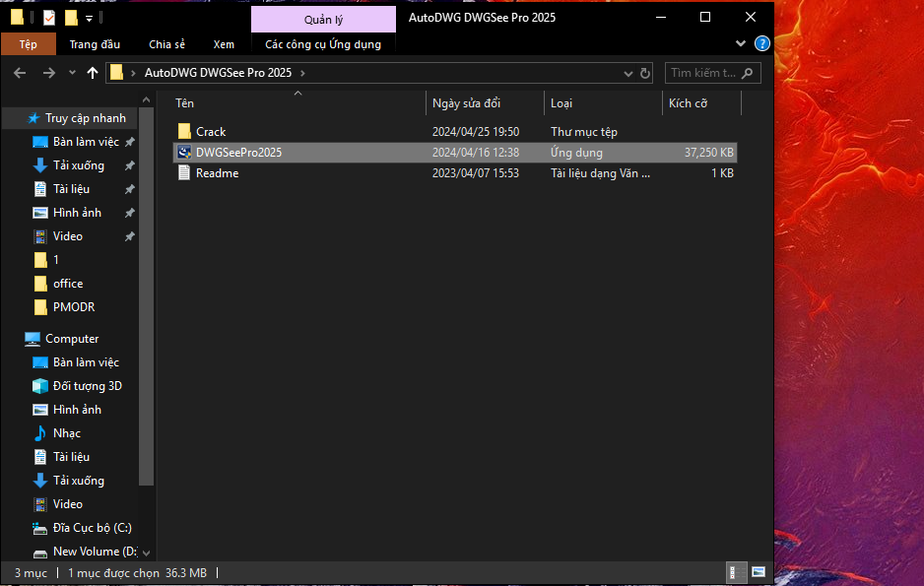Switch to large icons view in status bar
Image resolution: width=924 pixels, height=586 pixels.
coord(759,572)
